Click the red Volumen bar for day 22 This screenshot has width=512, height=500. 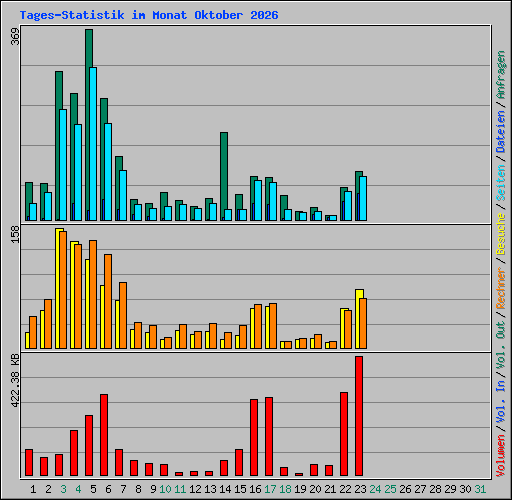pyautogui.click(x=344, y=434)
